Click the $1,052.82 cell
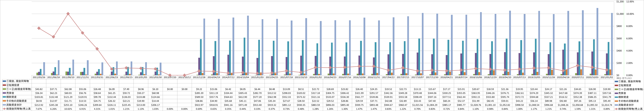This screenshot has height=111, width=644. tap(505, 105)
